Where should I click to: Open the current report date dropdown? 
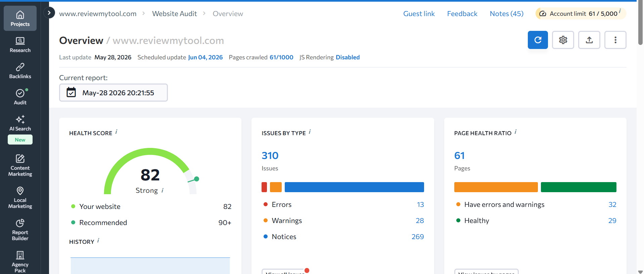click(113, 93)
